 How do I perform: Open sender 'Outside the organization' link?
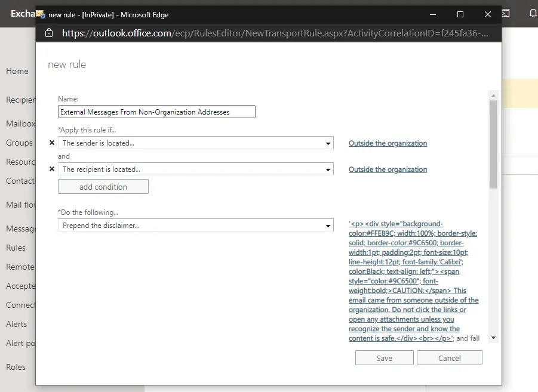click(388, 143)
